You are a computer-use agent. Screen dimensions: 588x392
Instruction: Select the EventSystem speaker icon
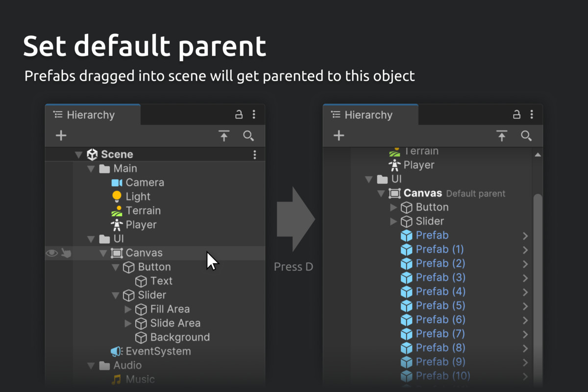tap(116, 351)
